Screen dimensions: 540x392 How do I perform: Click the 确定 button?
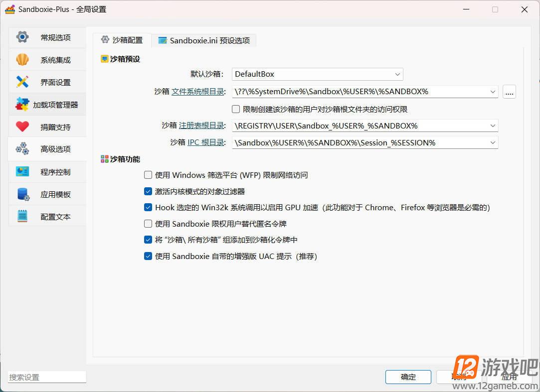408,377
